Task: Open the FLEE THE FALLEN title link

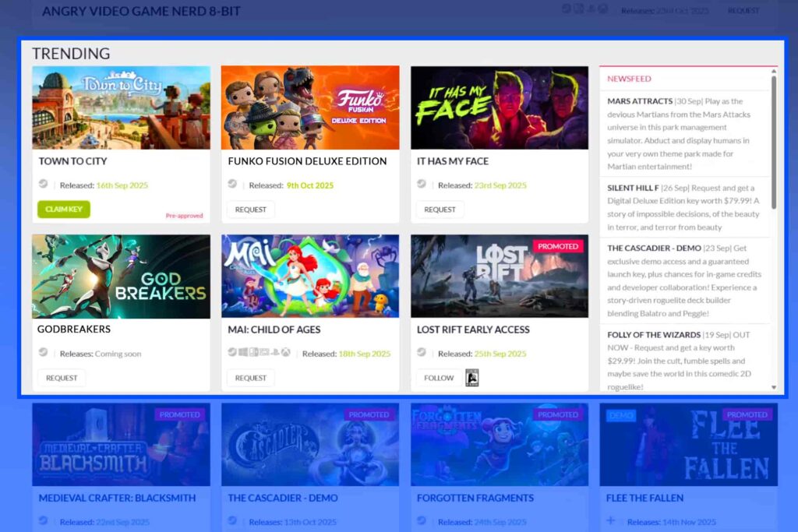Action: 644,498
